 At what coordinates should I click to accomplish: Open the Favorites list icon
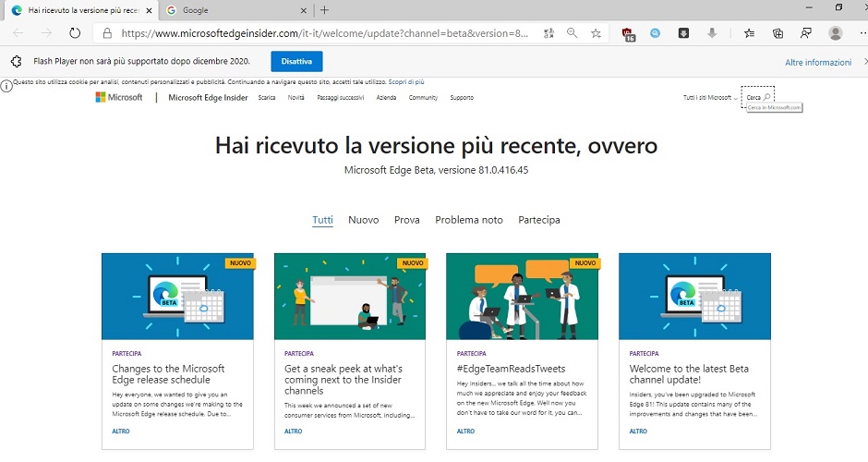749,33
